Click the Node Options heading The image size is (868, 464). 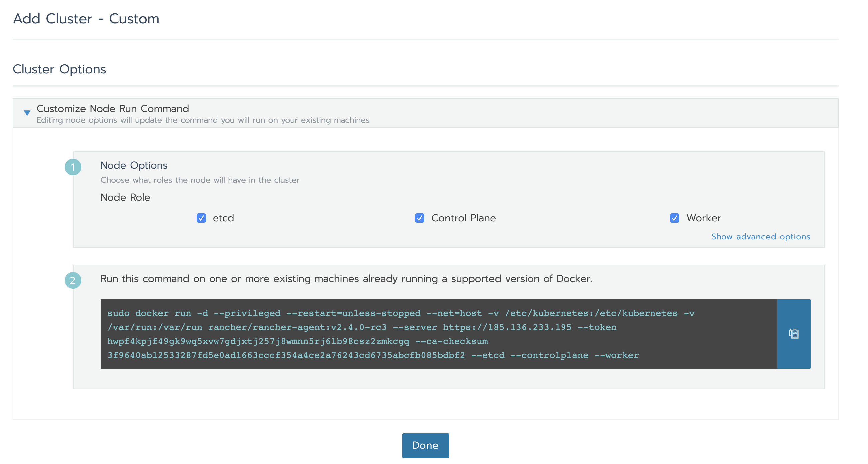pyautogui.click(x=134, y=165)
